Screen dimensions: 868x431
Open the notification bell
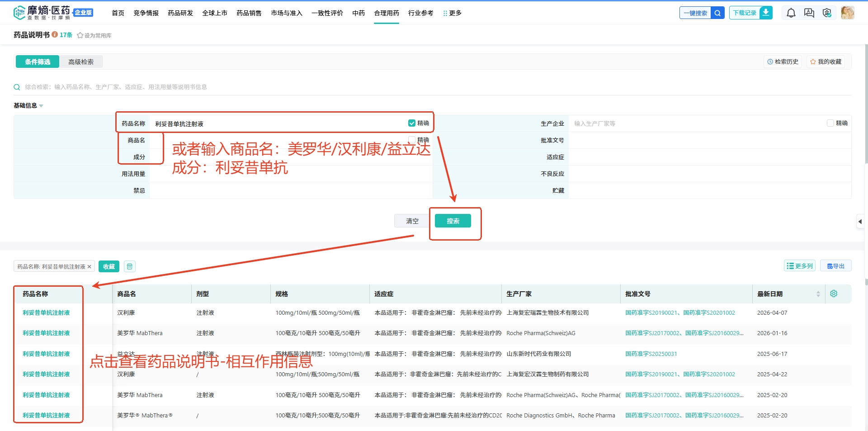point(791,13)
